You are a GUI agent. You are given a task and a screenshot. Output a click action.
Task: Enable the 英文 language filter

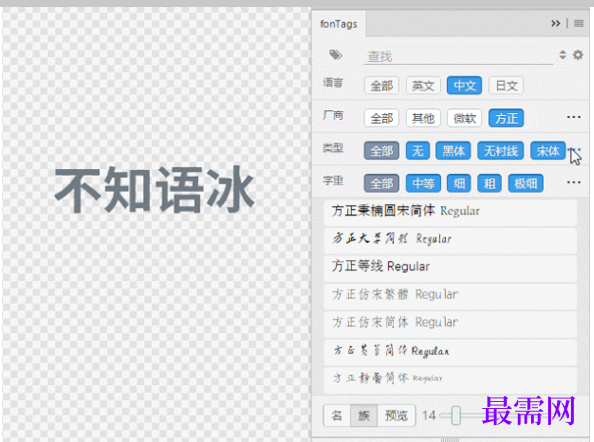click(423, 86)
